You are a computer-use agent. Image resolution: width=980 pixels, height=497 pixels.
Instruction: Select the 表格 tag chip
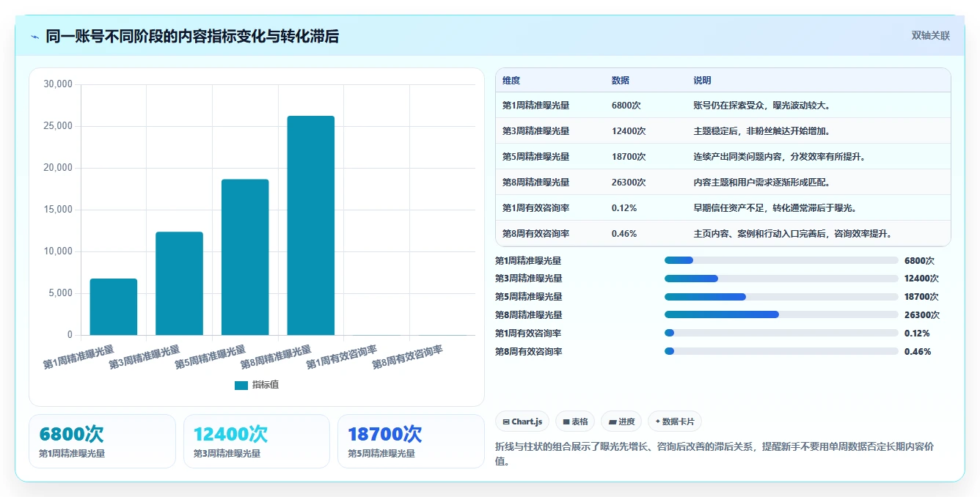576,421
